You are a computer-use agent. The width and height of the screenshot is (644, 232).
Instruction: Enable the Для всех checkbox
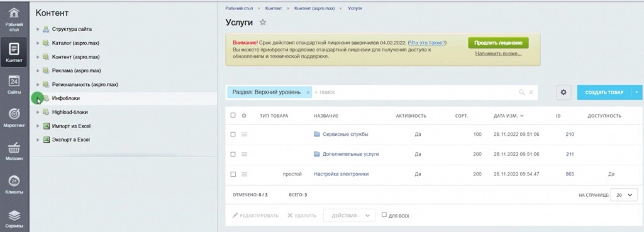click(x=384, y=215)
